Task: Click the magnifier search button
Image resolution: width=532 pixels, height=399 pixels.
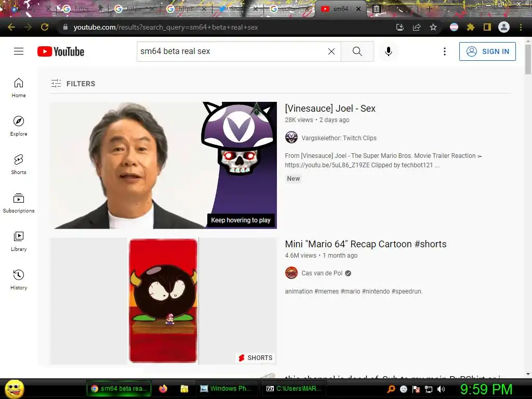Action: click(357, 51)
